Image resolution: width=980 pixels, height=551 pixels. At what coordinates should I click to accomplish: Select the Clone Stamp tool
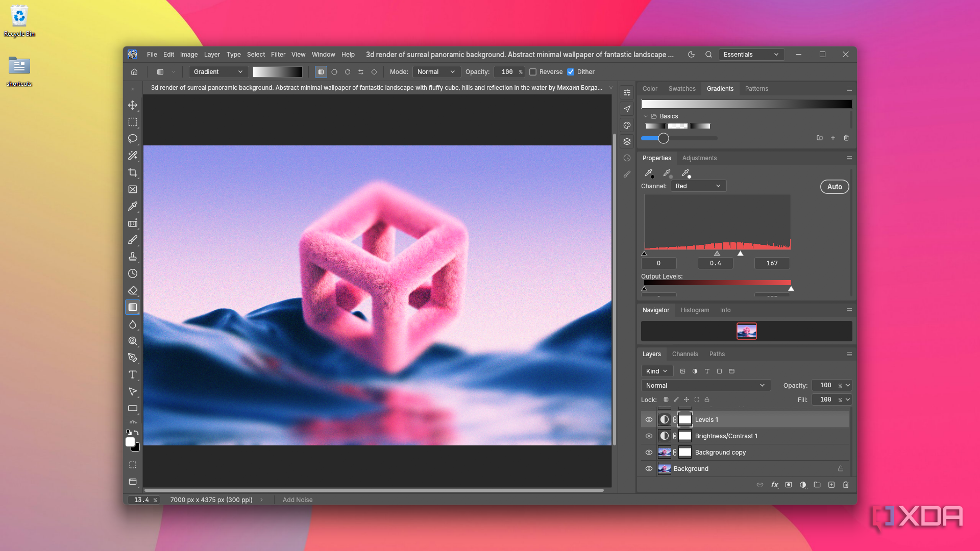click(133, 257)
